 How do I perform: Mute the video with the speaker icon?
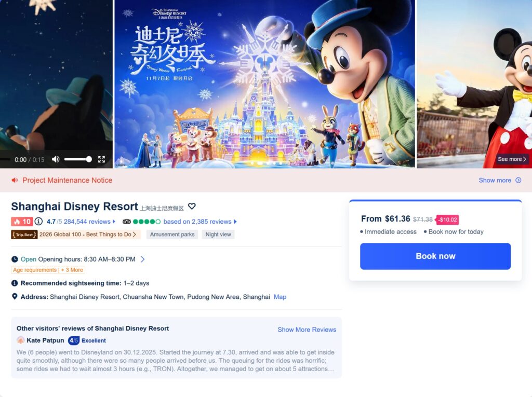pyautogui.click(x=56, y=159)
